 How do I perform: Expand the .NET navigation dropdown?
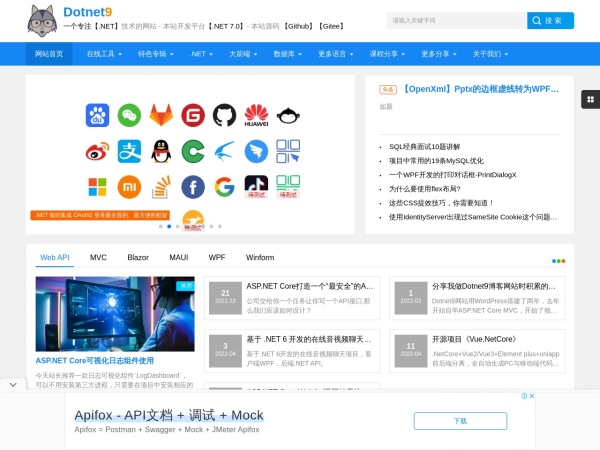click(x=201, y=54)
